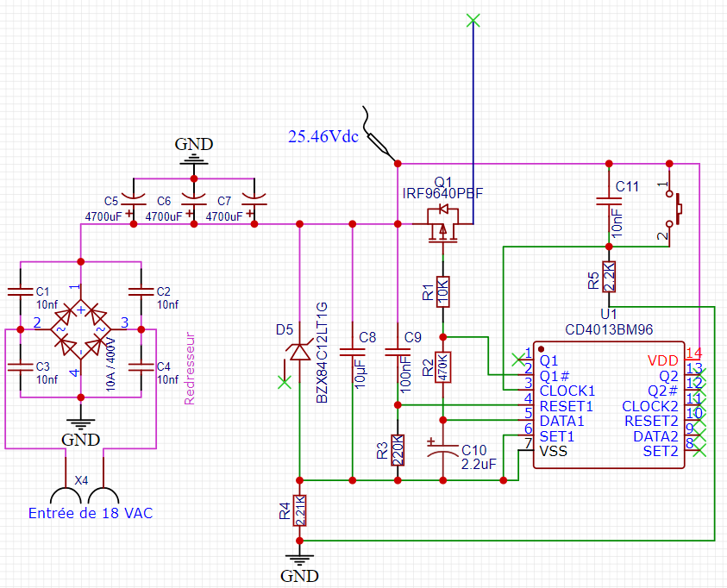This screenshot has height=588, width=727.
Task: Select the push-button switch symbol
Action: click(674, 209)
